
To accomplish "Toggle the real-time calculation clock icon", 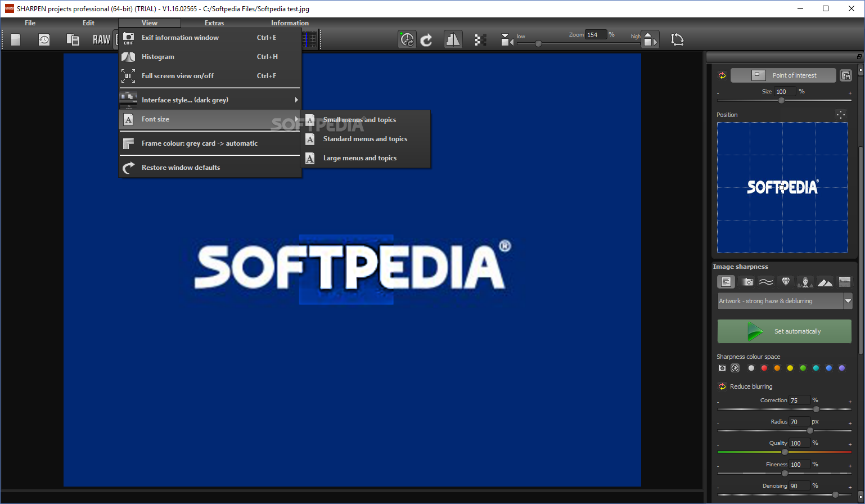I will tap(407, 39).
